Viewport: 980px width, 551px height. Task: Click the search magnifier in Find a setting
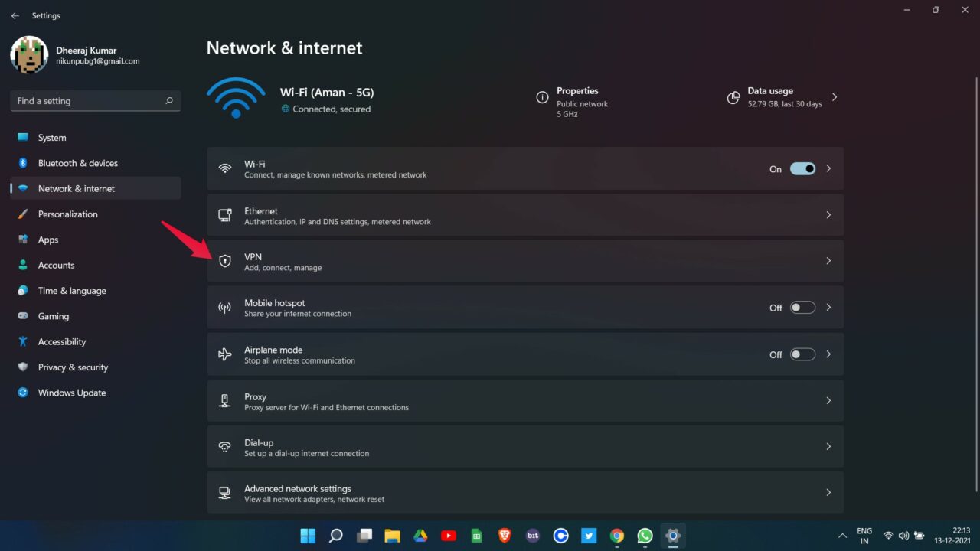coord(169,101)
